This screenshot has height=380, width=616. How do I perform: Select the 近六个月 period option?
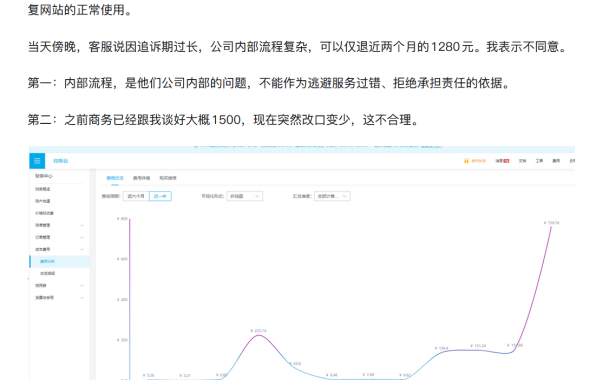(136, 196)
